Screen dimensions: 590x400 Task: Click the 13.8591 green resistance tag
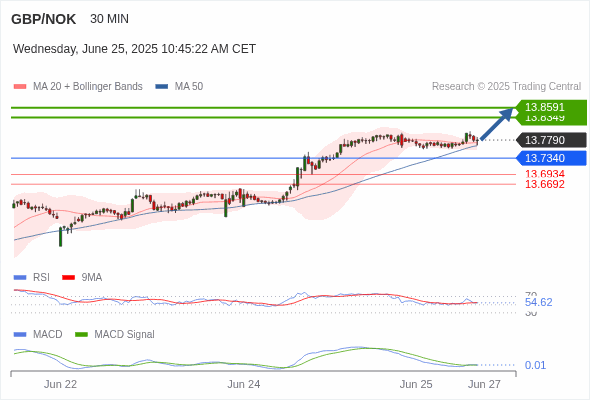[551, 107]
